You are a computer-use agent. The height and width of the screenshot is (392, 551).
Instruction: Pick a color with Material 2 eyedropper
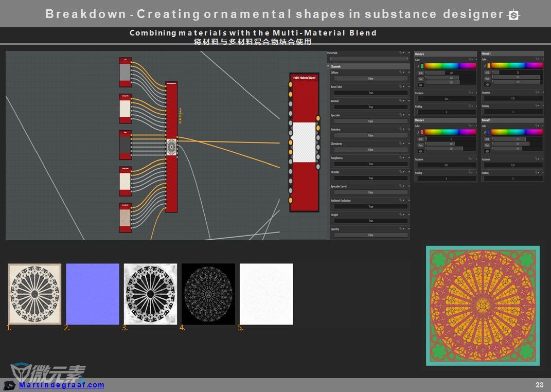[x=418, y=66]
